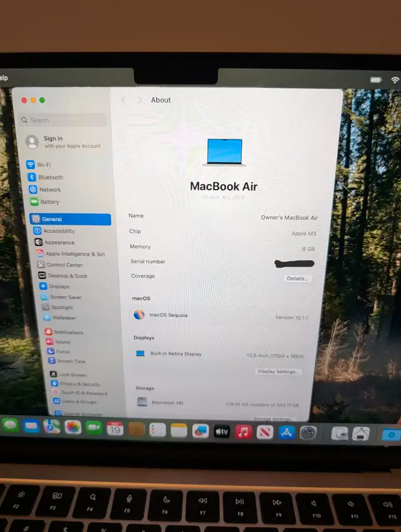Image resolution: width=401 pixels, height=532 pixels.
Task: Open Control Center settings
Action: pos(60,265)
